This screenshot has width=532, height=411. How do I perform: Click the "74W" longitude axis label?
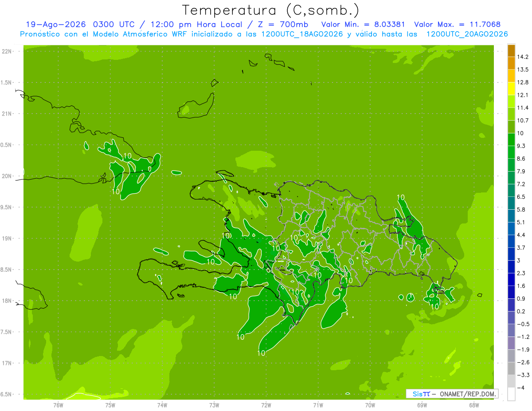pos(162,405)
